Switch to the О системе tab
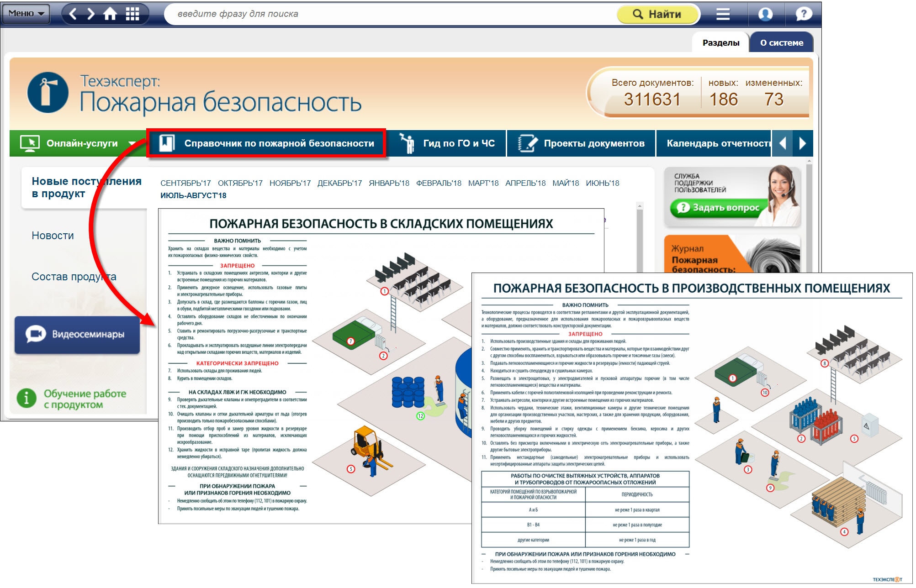916x588 pixels. pos(781,42)
